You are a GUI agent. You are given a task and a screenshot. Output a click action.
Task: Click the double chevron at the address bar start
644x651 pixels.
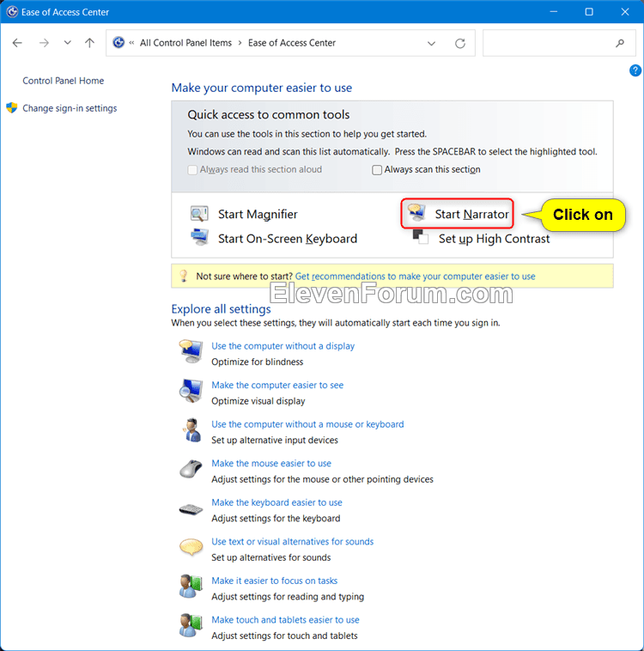[131, 42]
